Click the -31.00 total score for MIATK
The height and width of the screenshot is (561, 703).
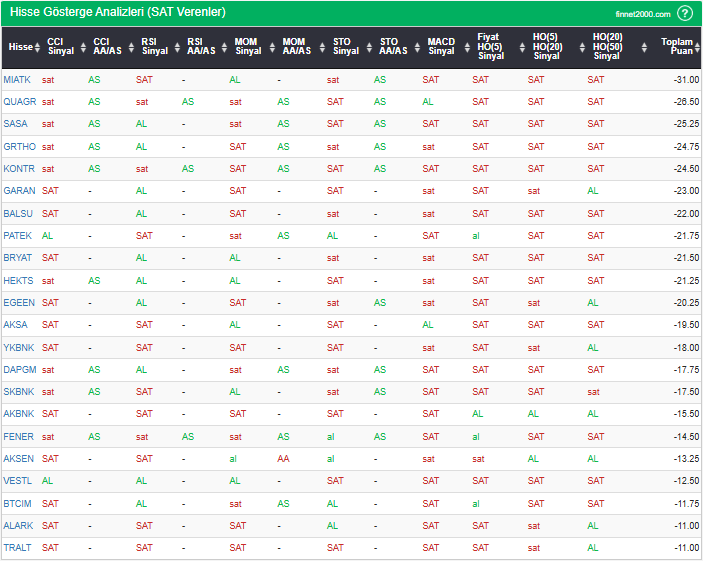point(685,79)
